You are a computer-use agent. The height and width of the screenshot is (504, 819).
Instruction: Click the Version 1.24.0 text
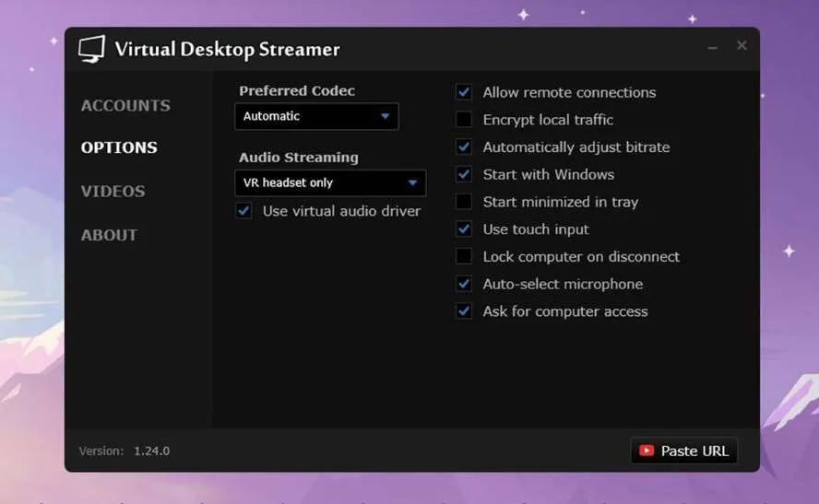(x=125, y=451)
